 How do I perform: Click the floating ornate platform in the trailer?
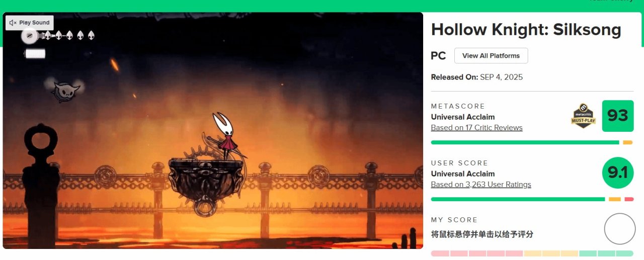(206, 181)
